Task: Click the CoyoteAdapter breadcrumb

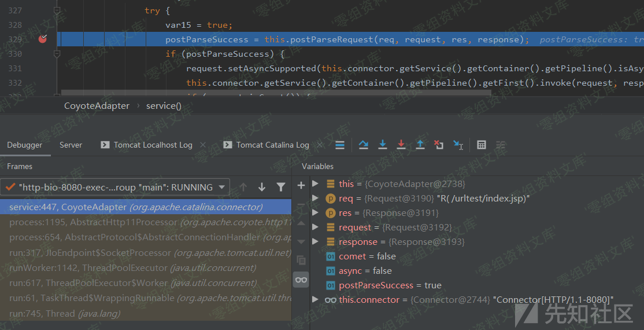Action: pos(97,106)
